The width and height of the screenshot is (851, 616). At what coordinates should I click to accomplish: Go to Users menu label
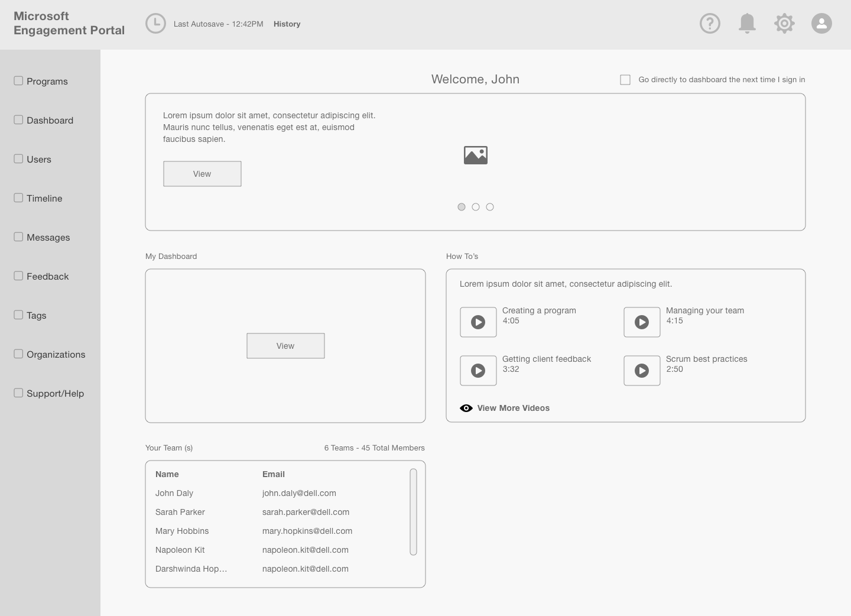tap(39, 160)
